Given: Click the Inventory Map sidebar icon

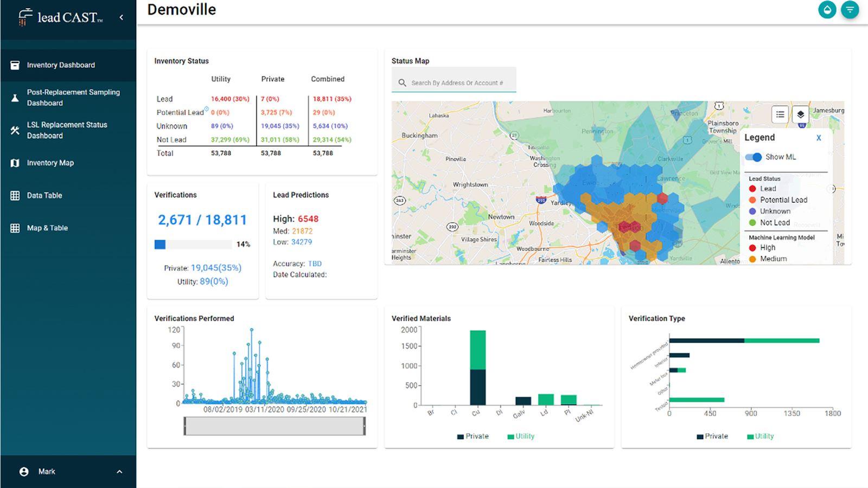Looking at the screenshot, I should [x=15, y=163].
